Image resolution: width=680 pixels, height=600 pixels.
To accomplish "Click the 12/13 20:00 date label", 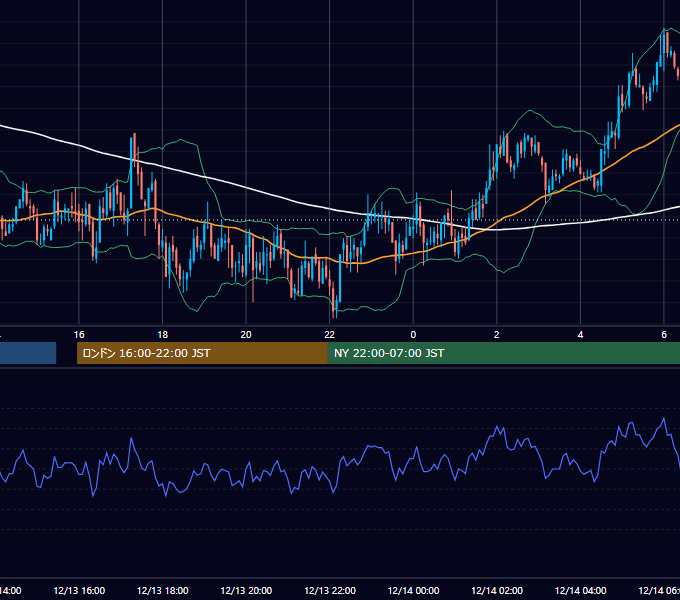I will coord(246,590).
